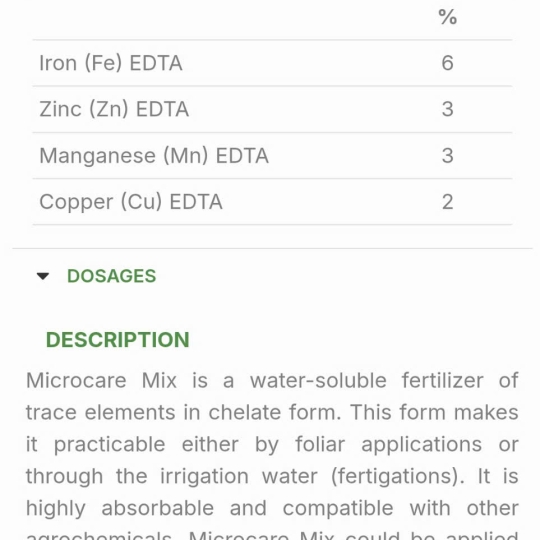The image size is (540, 540).
Task: Click the value 3 in Zinc row
Action: click(447, 109)
